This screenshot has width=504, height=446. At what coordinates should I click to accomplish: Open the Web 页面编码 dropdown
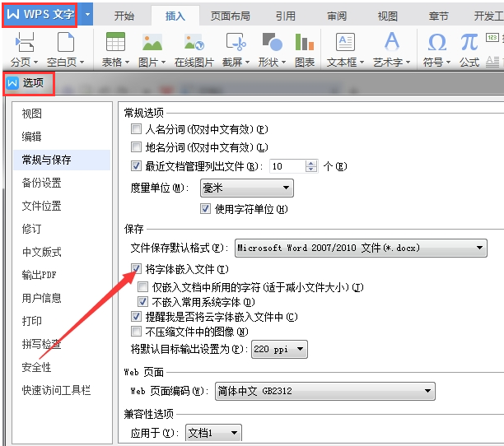pos(325,391)
